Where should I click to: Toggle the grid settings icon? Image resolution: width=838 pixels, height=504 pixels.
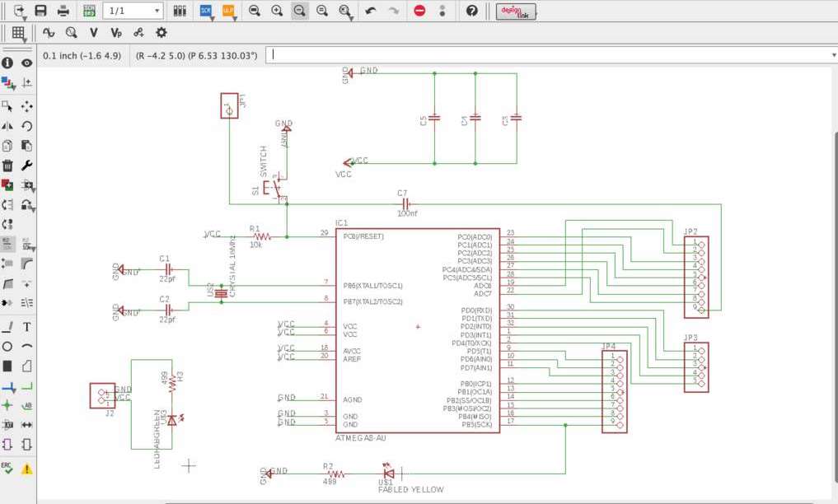click(x=18, y=33)
